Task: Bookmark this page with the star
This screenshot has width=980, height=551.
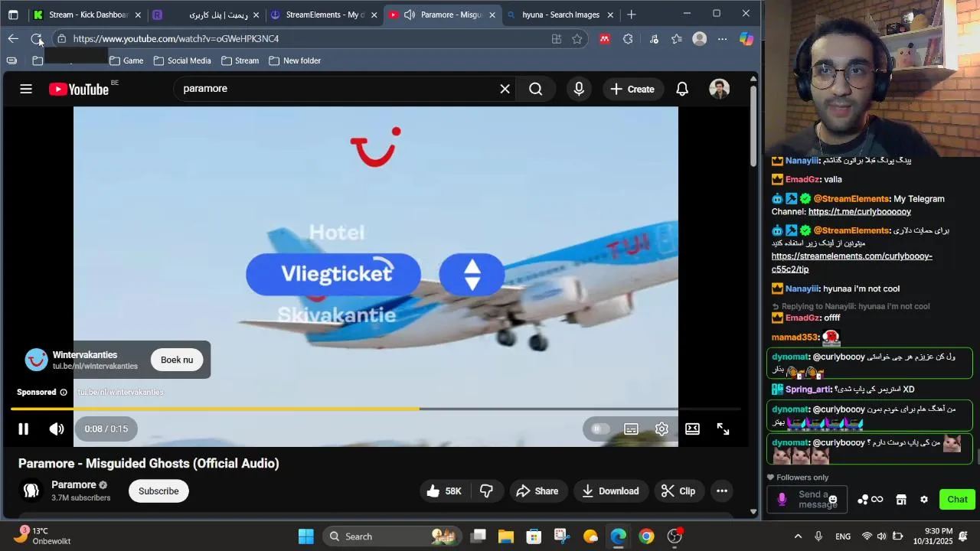Action: pyautogui.click(x=577, y=39)
